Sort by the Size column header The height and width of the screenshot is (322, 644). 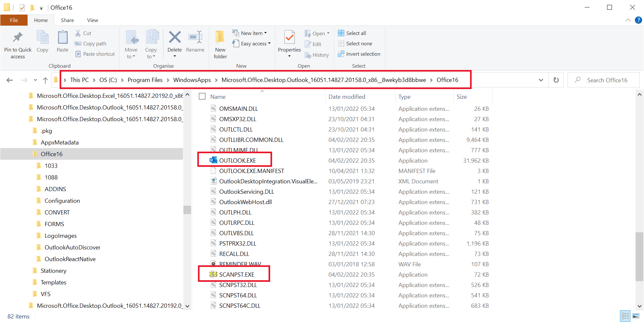click(462, 97)
